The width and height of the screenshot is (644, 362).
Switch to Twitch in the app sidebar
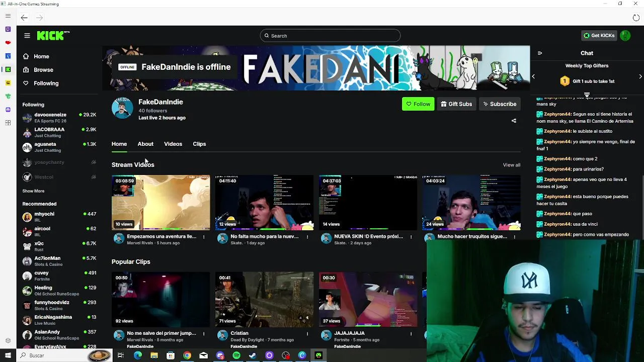pos(8,29)
